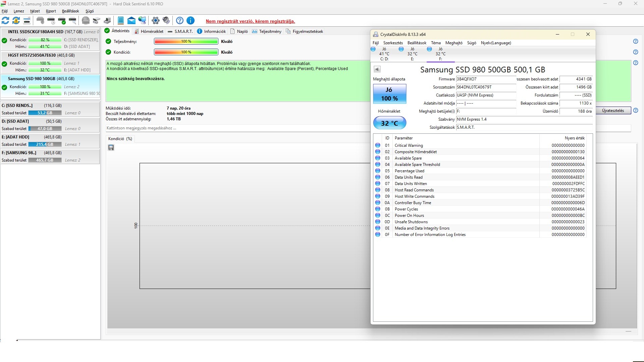
Task: Click the Újratesztelés button
Action: tap(613, 111)
